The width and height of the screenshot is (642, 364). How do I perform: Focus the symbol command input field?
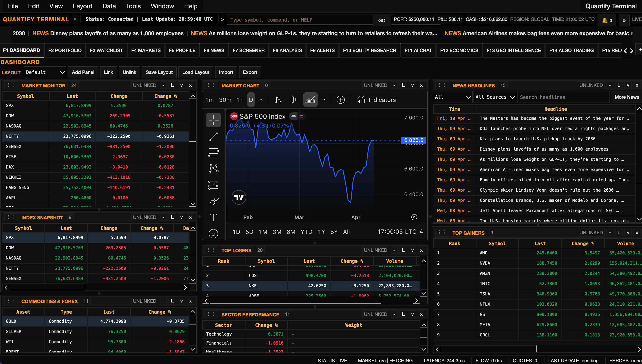[300, 20]
